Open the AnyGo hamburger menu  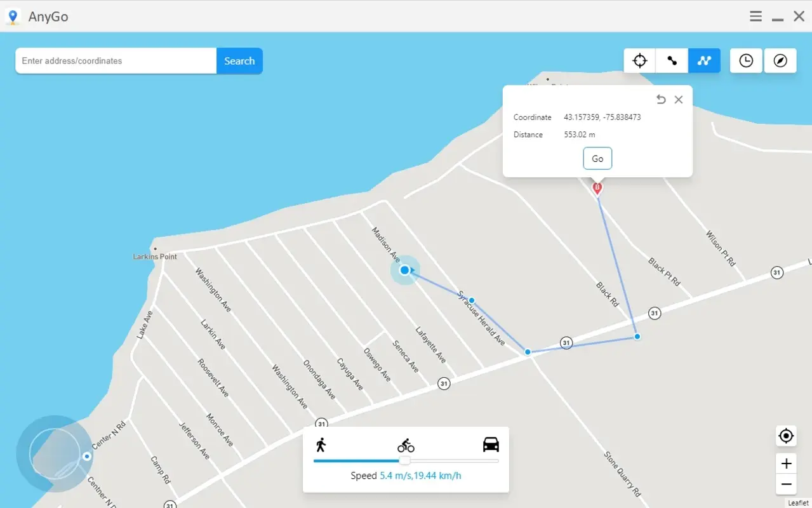pos(755,16)
